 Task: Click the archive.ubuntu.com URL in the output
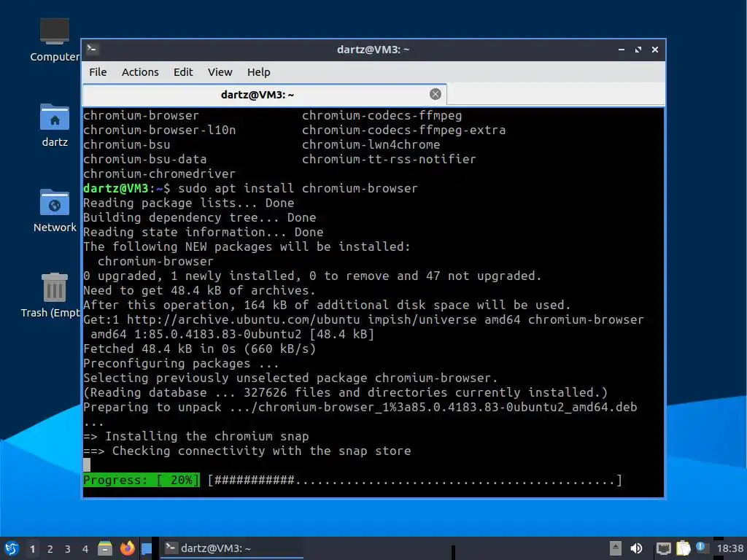[x=243, y=319]
